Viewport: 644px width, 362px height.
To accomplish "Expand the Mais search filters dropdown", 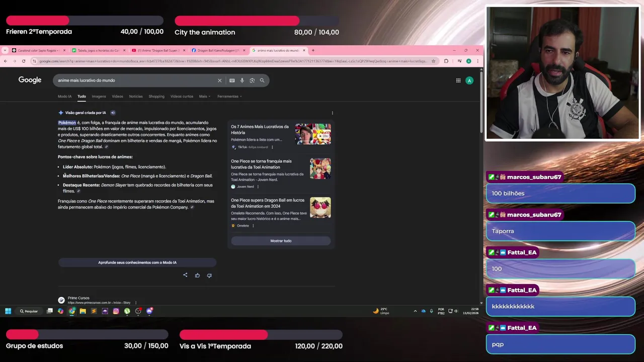I will click(x=205, y=97).
